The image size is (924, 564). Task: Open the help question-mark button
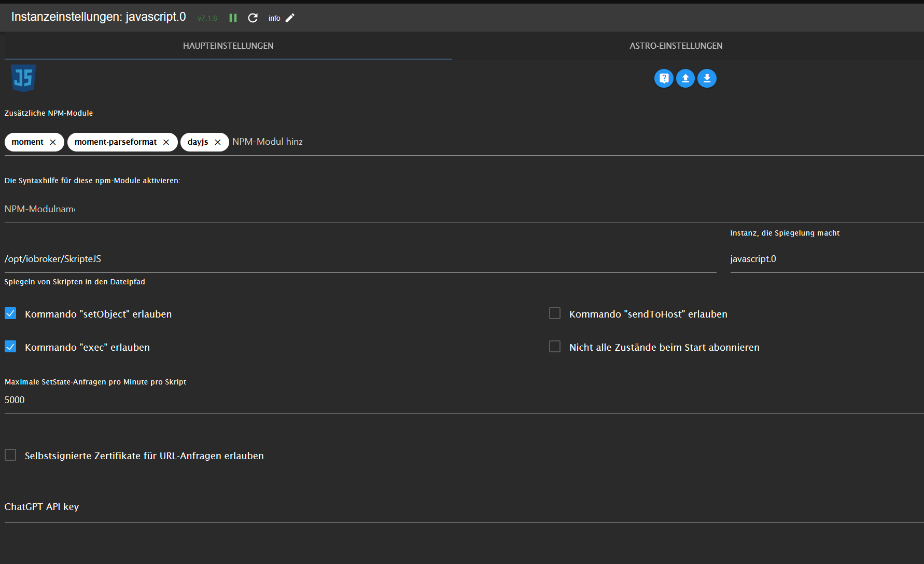click(664, 78)
